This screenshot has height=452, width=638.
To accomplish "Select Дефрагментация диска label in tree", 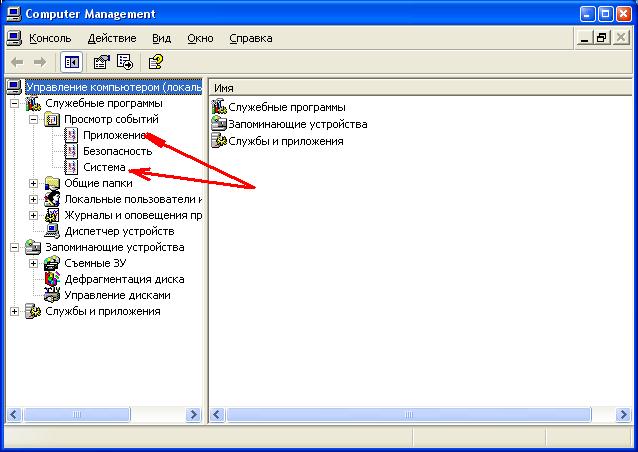I will coord(124,279).
